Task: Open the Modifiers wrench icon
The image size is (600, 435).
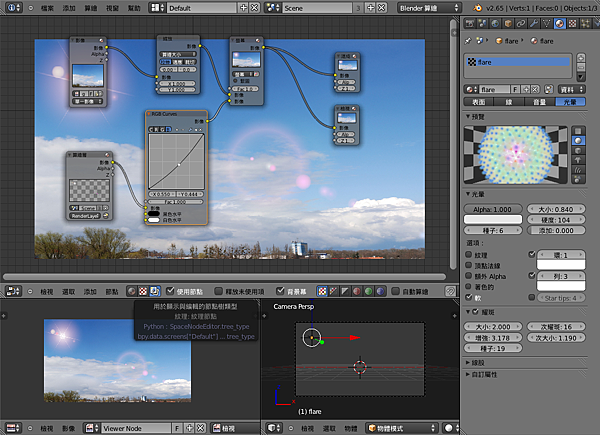Action: tap(534, 24)
